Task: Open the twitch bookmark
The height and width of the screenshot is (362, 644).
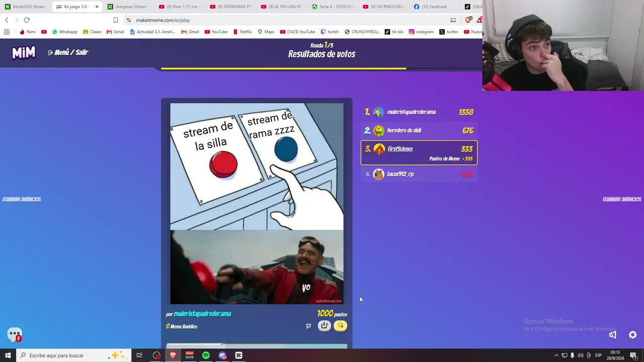Action: pyautogui.click(x=330, y=32)
